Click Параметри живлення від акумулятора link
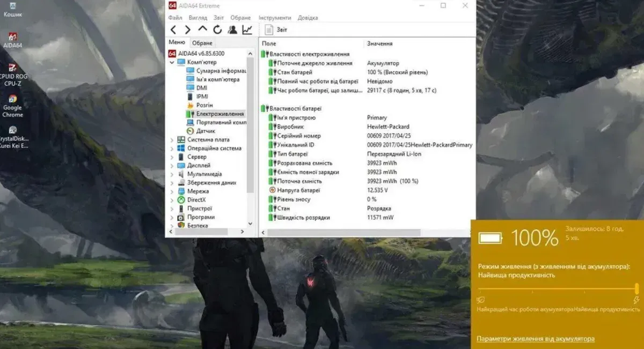Image resolution: width=644 pixels, height=349 pixels. coord(535,339)
